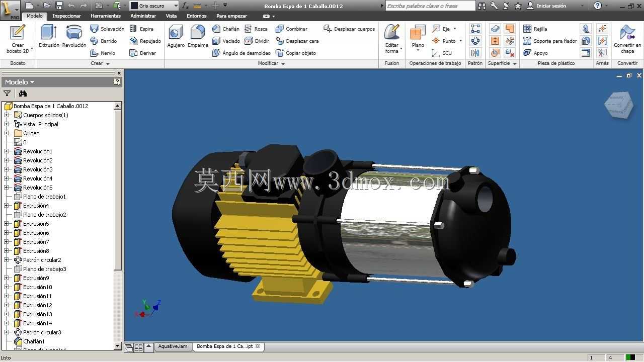
Task: Click the keyword search field in title bar
Action: tap(430, 6)
